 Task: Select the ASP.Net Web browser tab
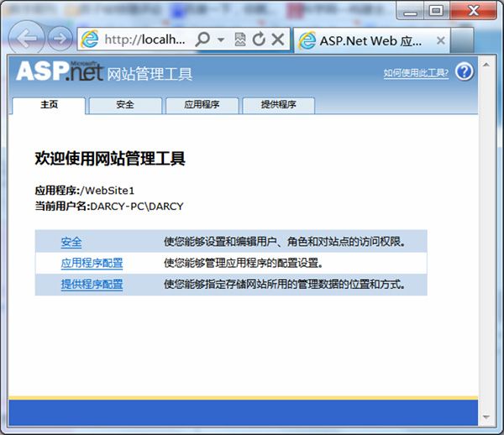pyautogui.click(x=372, y=41)
